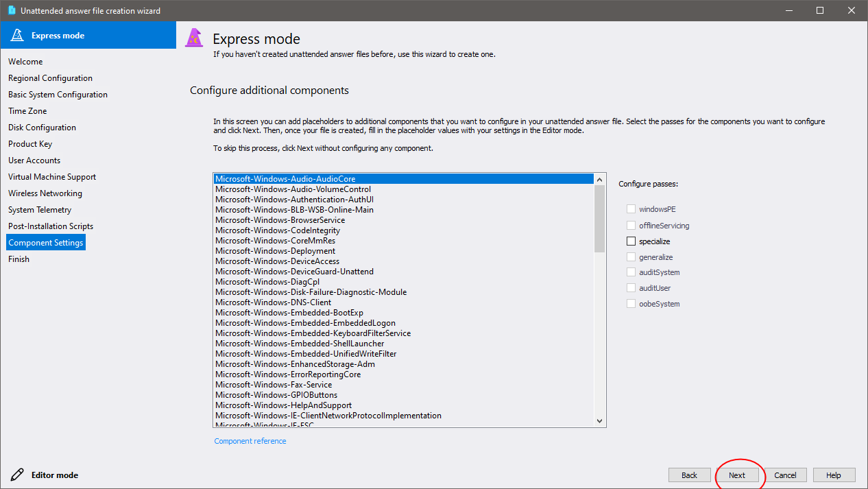Select the Express mode header button
Viewport: 868px width, 489px height.
[88, 35]
